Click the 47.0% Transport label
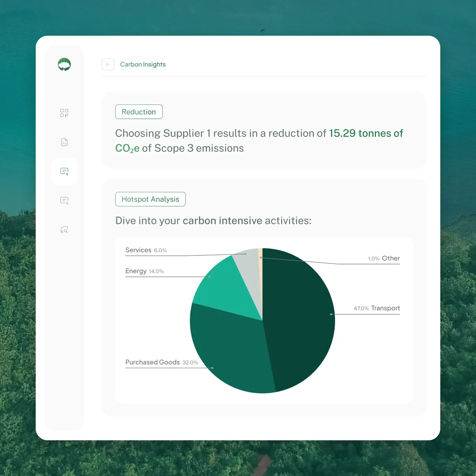 point(377,308)
